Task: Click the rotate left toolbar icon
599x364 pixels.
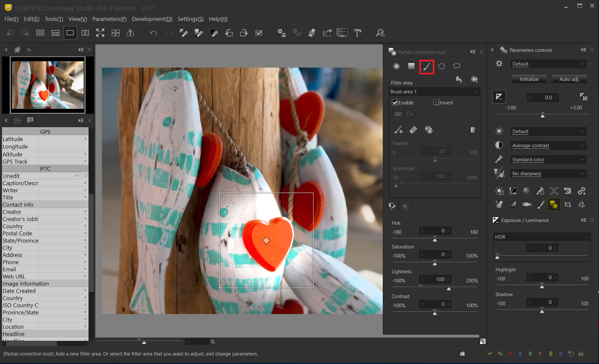Action: 229,33
